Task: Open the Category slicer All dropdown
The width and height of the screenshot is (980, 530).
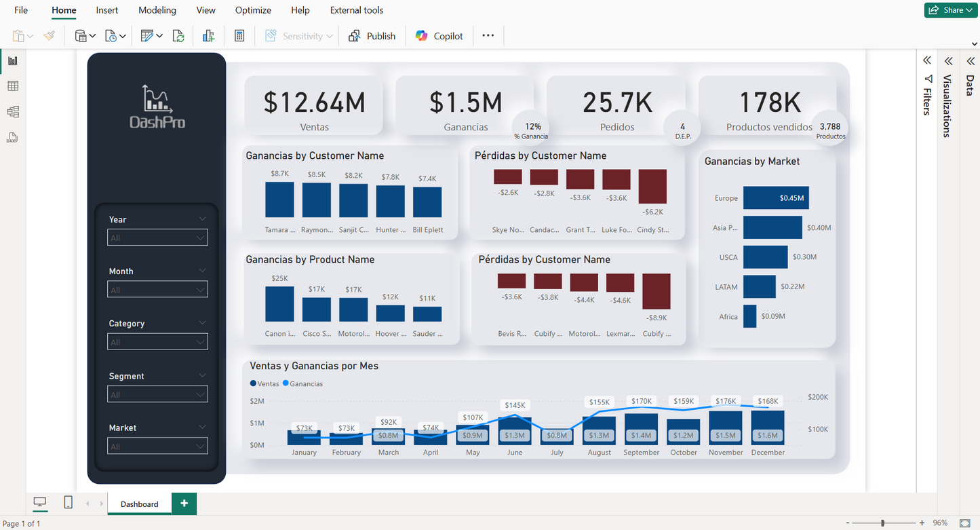Action: tap(157, 342)
